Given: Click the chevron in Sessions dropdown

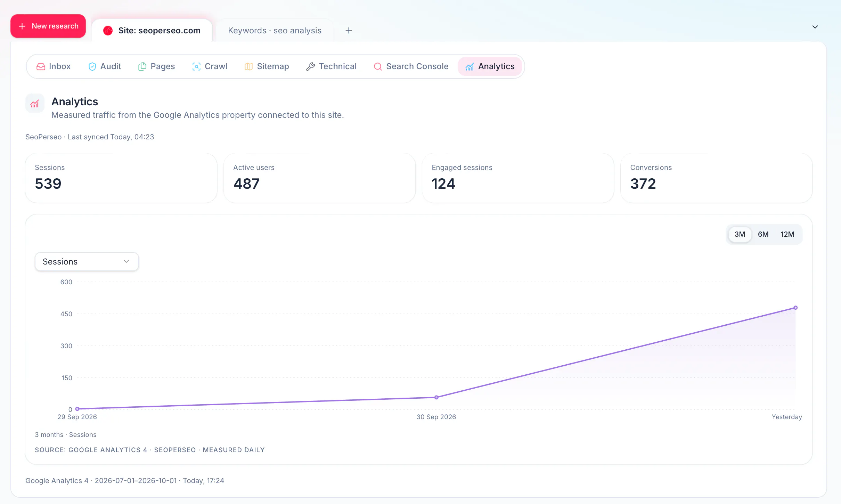Looking at the screenshot, I should 126,261.
